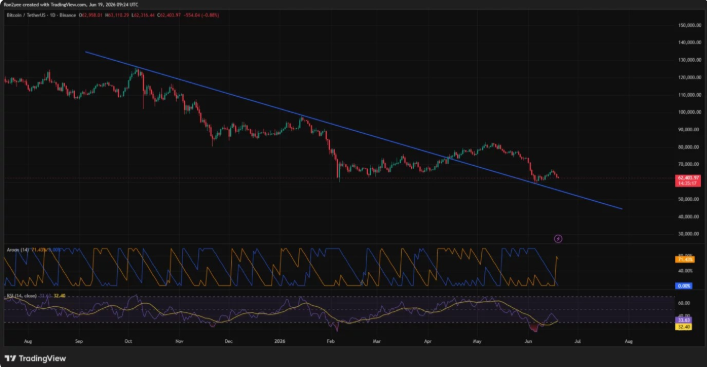Click the 50,000.00 price axis label
Viewport: 707px width, 367px height.
(x=689, y=199)
